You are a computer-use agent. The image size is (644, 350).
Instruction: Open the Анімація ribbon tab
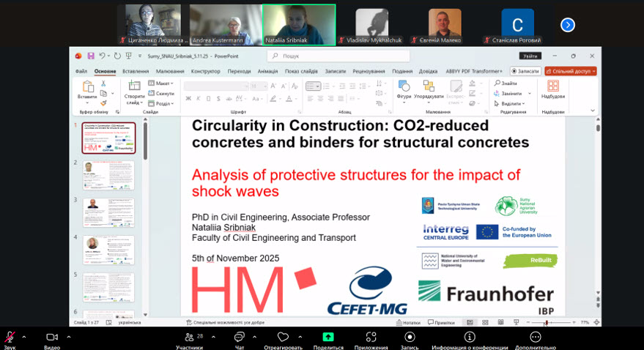click(x=267, y=71)
